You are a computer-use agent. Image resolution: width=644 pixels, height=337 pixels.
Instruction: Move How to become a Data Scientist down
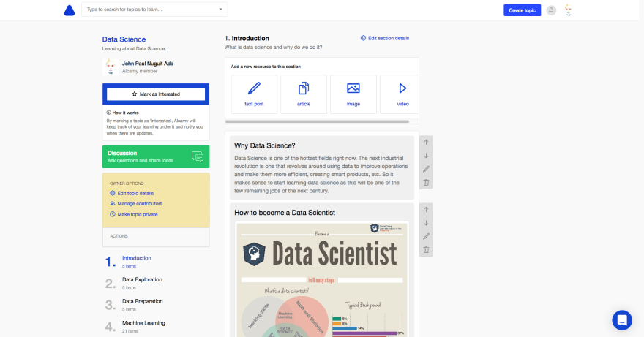tap(426, 223)
